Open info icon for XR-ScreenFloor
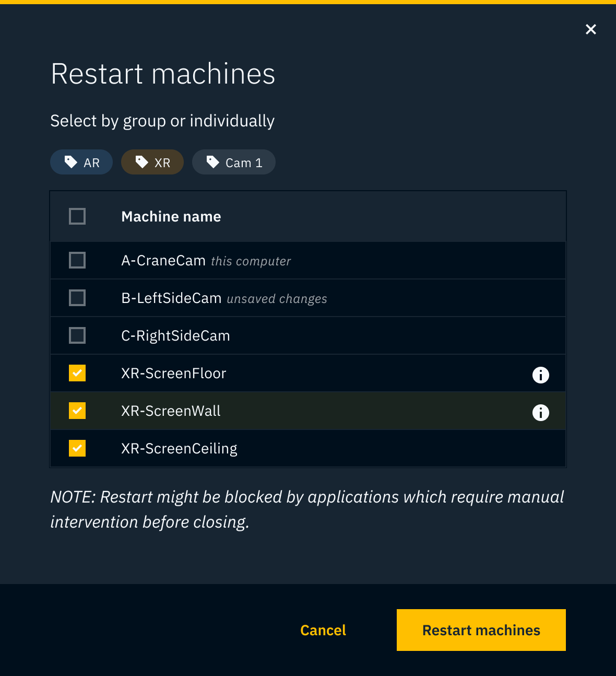The height and width of the screenshot is (676, 616). click(x=540, y=375)
